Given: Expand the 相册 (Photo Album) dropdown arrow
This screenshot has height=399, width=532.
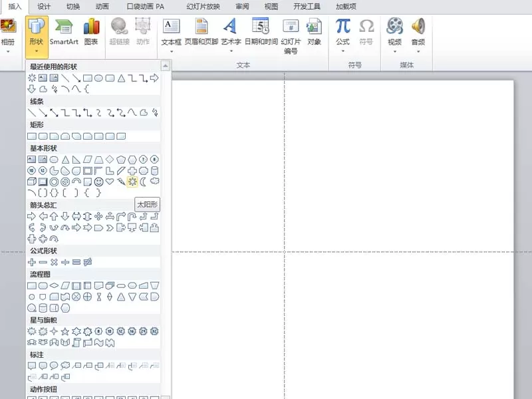Looking at the screenshot, I should [8, 52].
